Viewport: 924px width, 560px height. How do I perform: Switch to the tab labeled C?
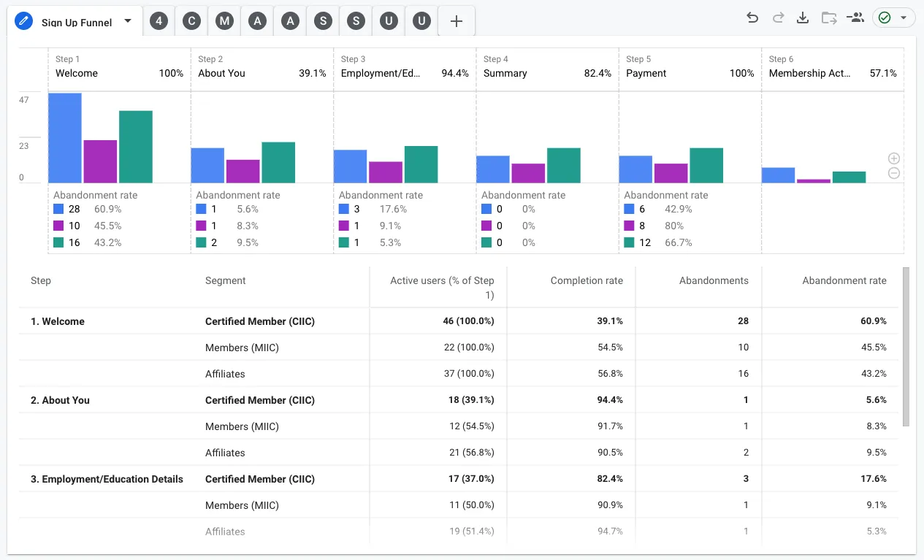191,21
